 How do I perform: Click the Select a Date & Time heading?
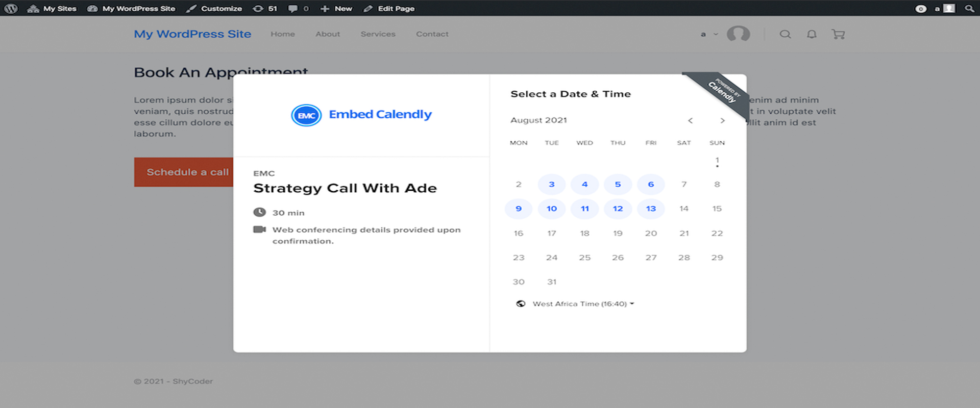coord(571,94)
